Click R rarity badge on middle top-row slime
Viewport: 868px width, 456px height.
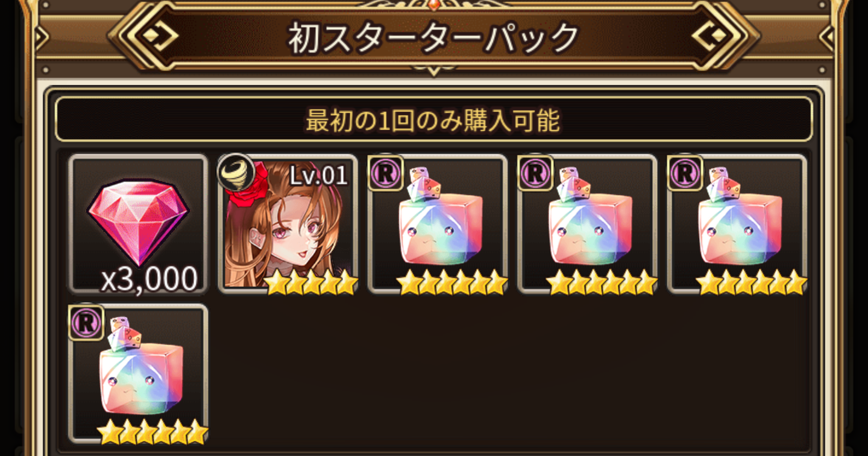(x=535, y=173)
